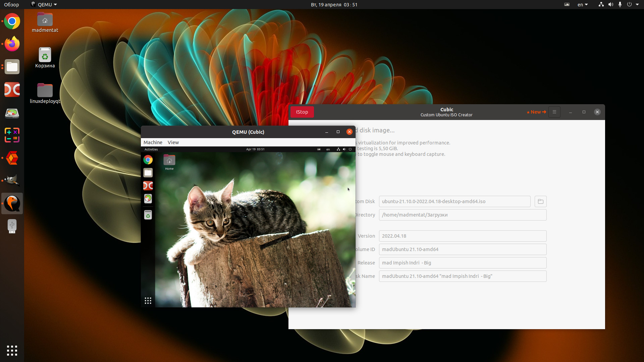644x362 pixels.
Task: Launch GIMP from the dock
Action: [x=12, y=180]
